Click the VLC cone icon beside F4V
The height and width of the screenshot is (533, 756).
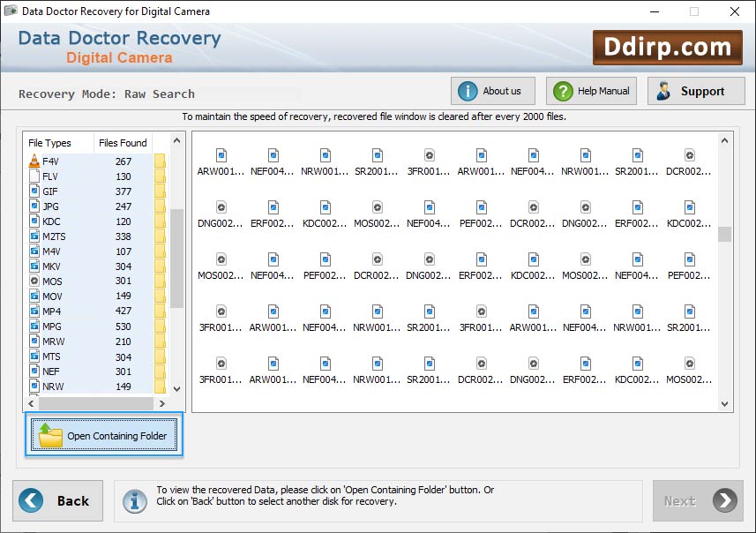[x=34, y=161]
